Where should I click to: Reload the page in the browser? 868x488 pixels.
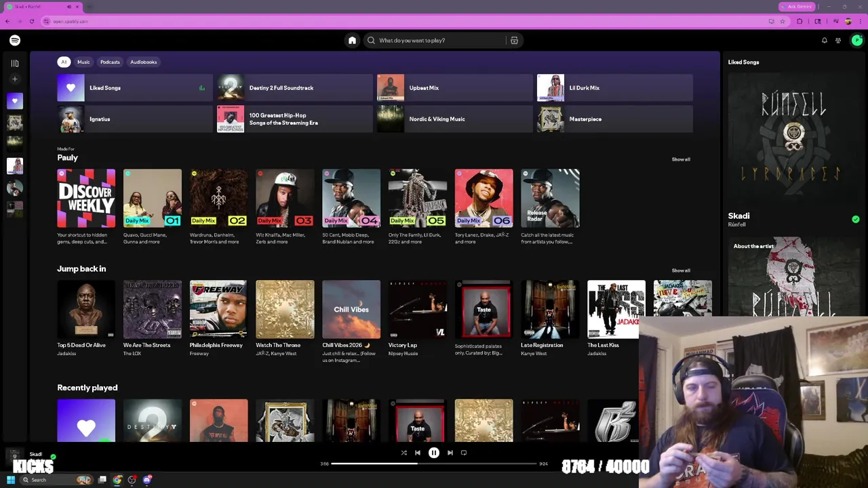[31, 22]
